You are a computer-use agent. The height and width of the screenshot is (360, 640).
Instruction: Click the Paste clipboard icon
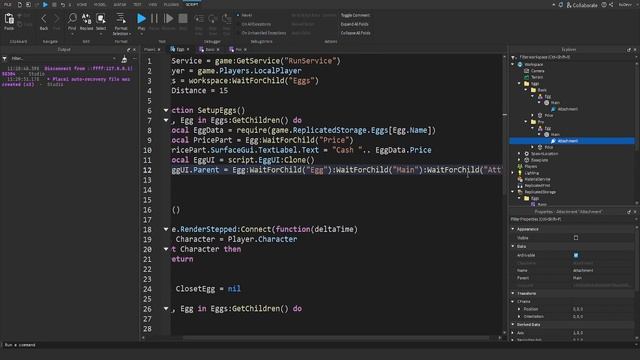pyautogui.click(x=9, y=19)
